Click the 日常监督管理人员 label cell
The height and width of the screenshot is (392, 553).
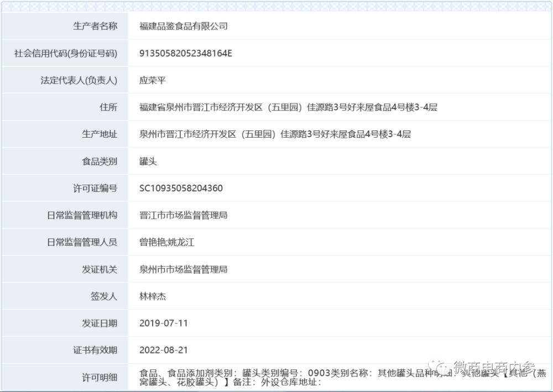tap(65, 242)
